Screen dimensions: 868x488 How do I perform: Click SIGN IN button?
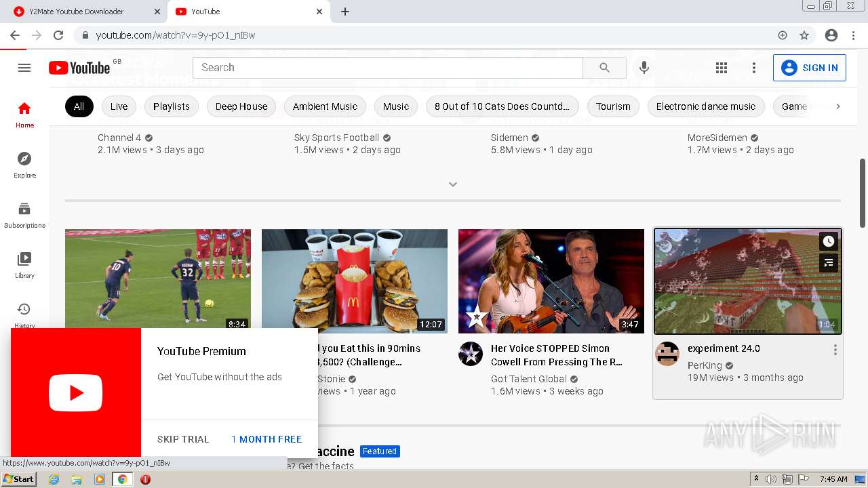(x=810, y=68)
